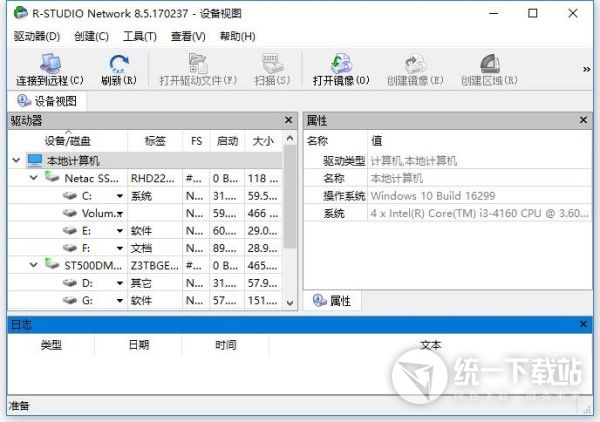This screenshot has width=600, height=422.
Task: Collapse the ST500DM... drive node
Action: (34, 264)
